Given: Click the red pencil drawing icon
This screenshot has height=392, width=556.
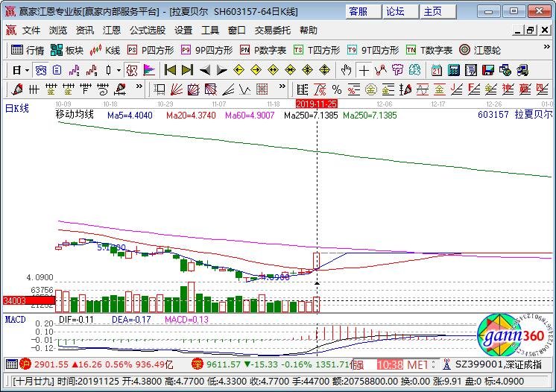Looking at the screenshot, I should click(16, 89).
